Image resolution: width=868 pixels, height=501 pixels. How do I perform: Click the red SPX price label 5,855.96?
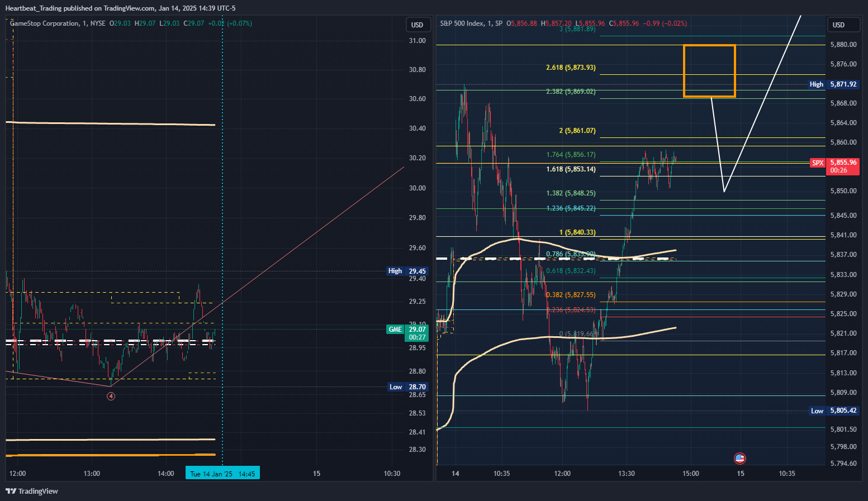[834, 166]
